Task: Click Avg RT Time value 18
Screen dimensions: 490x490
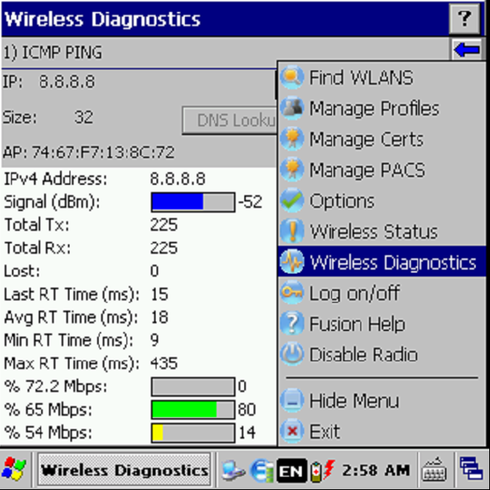Action: coord(159,317)
